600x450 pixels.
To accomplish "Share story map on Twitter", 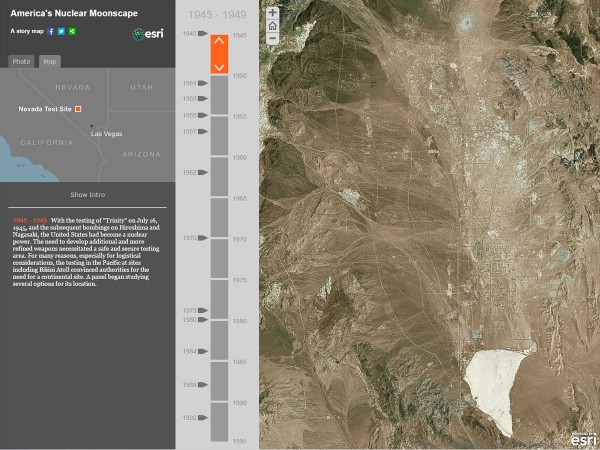I will pyautogui.click(x=61, y=31).
